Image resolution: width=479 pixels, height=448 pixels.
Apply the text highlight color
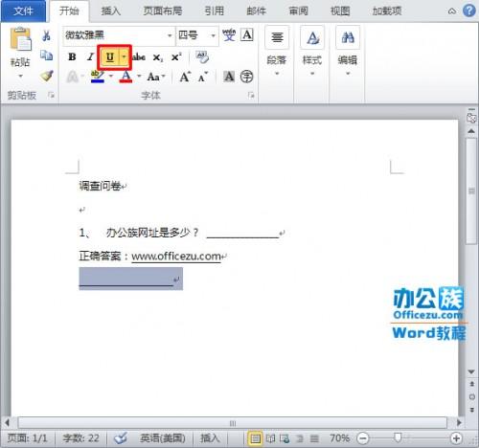pos(97,77)
